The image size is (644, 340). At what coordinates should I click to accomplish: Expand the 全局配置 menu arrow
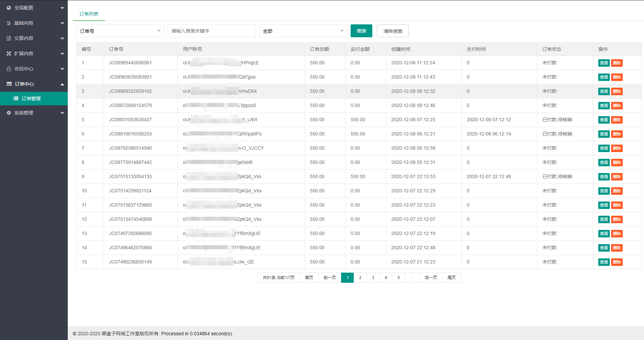coord(62,8)
